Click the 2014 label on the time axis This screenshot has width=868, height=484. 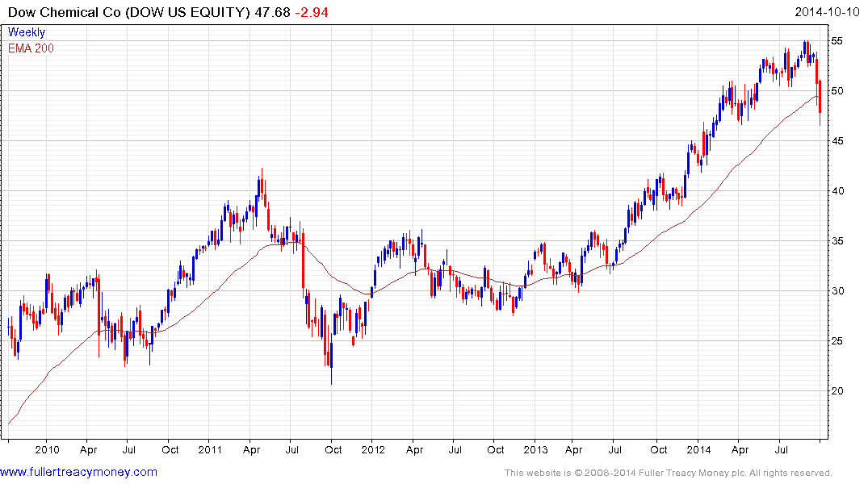tap(698, 449)
